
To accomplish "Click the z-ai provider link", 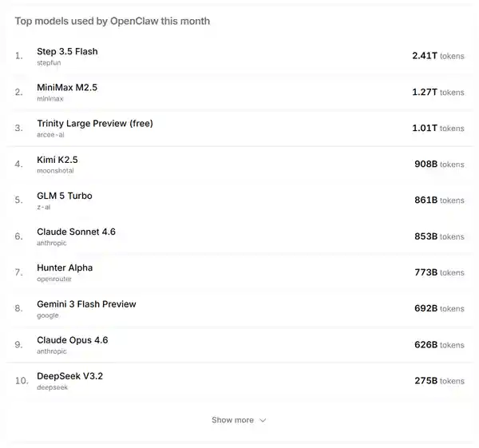I will click(44, 207).
